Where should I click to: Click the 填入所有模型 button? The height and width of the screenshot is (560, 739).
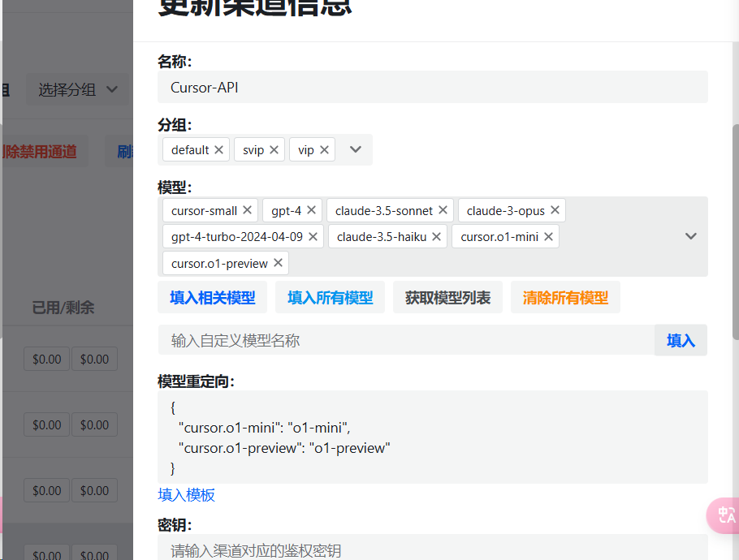330,297
